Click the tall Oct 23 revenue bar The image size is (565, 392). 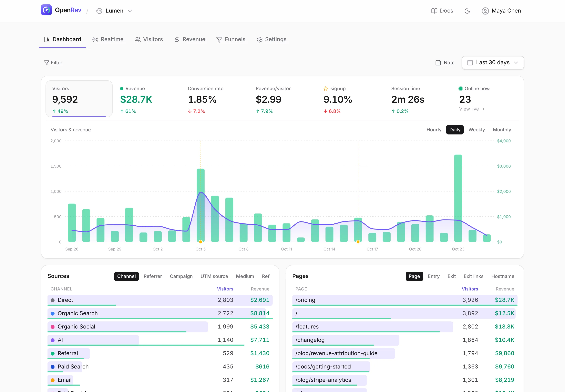458,198
